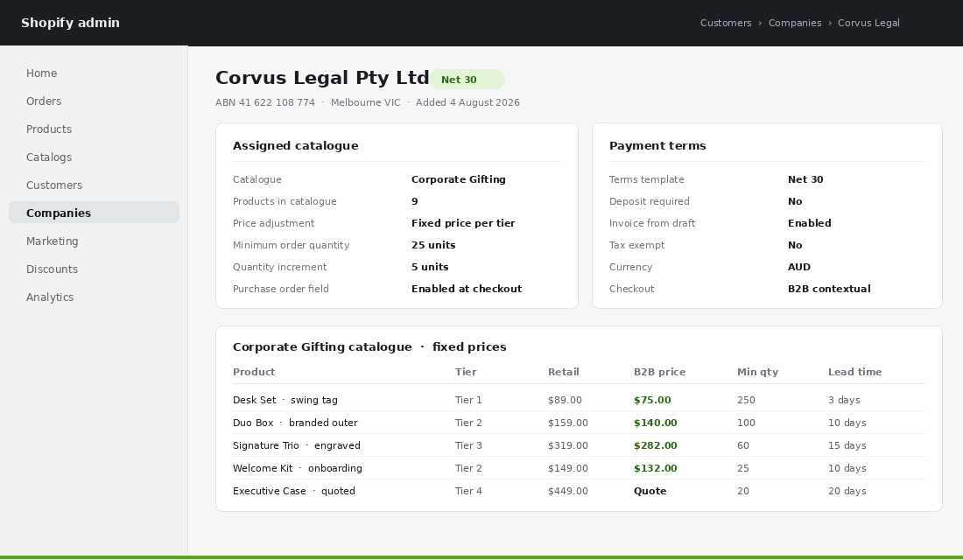The height and width of the screenshot is (560, 963).
Task: Click the Corvus Legal breadcrumb
Action: [x=868, y=23]
